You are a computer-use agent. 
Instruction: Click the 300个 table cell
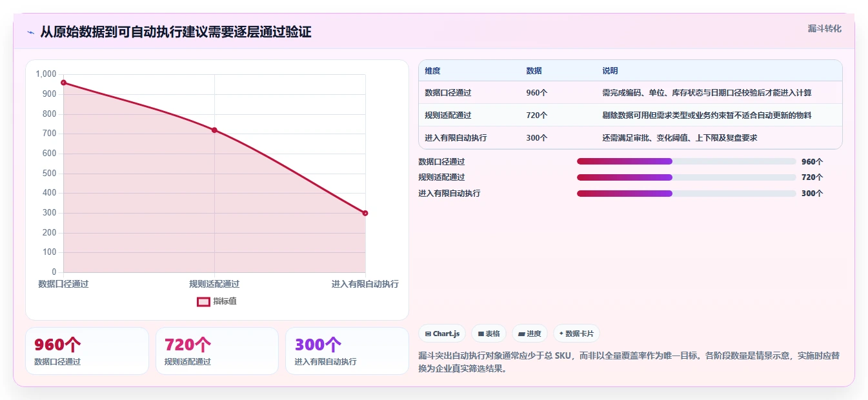536,138
